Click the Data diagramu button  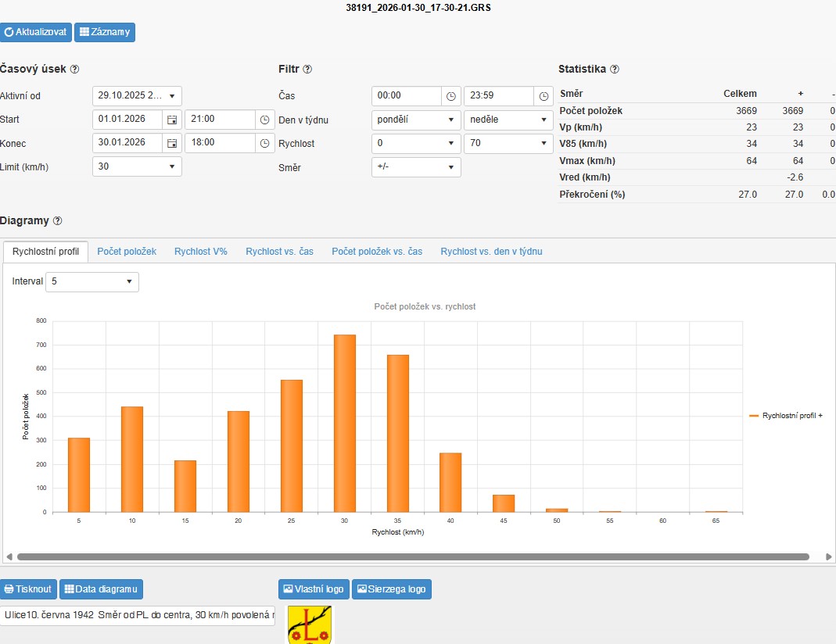coord(101,589)
